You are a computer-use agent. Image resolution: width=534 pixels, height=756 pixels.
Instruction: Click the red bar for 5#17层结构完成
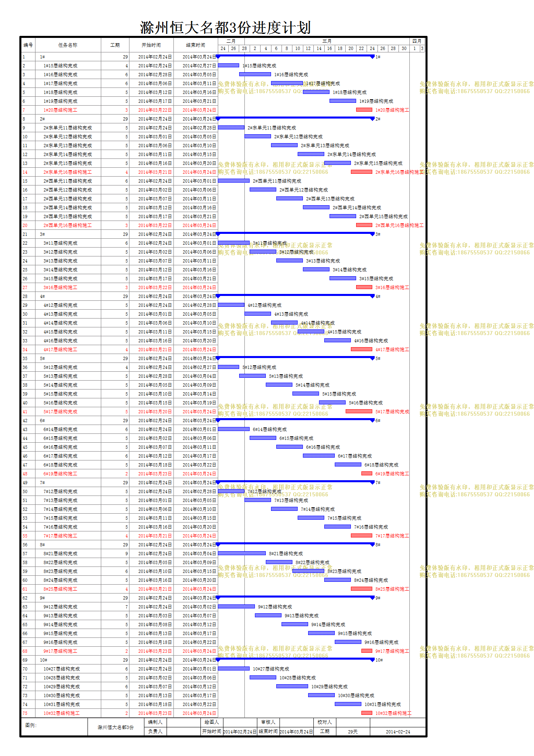coord(359,411)
